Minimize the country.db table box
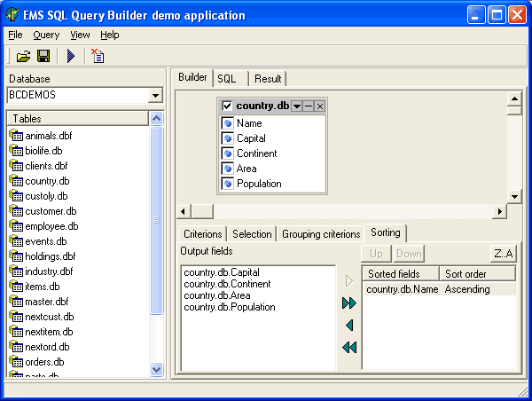 tap(308, 106)
